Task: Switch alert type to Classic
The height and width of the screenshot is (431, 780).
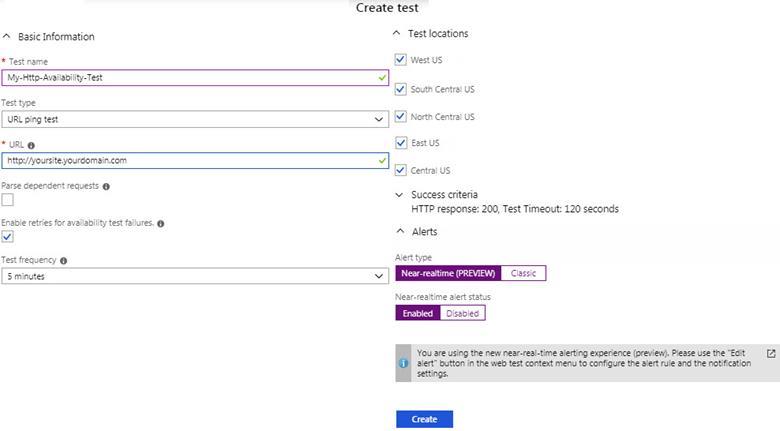Action: (523, 273)
